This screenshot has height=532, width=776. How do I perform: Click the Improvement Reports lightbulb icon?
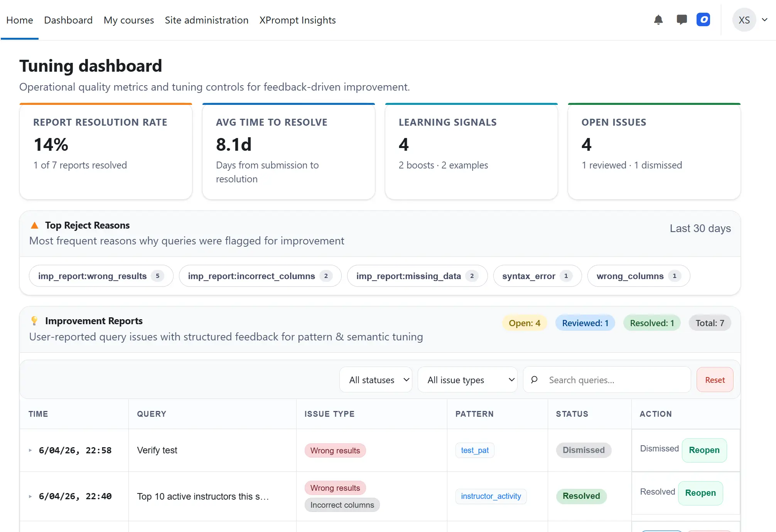point(34,321)
